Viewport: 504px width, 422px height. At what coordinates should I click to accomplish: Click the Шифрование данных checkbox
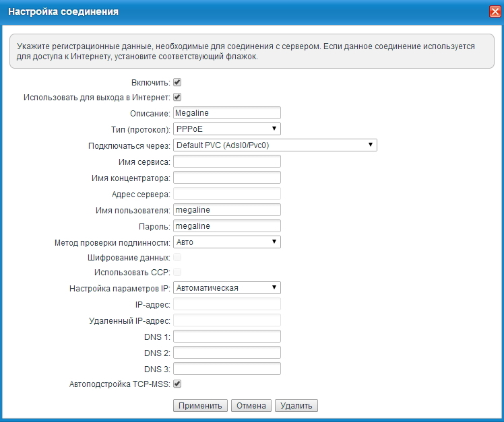[177, 258]
